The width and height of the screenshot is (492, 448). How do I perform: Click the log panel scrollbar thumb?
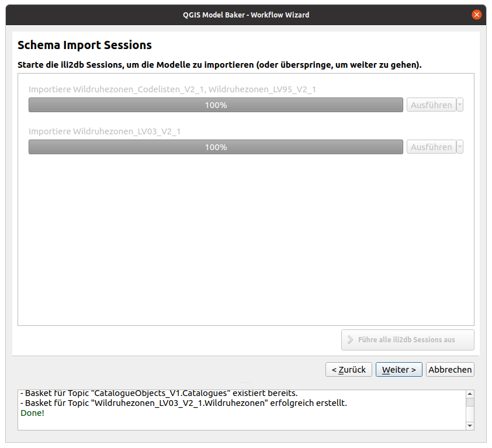[x=470, y=402]
